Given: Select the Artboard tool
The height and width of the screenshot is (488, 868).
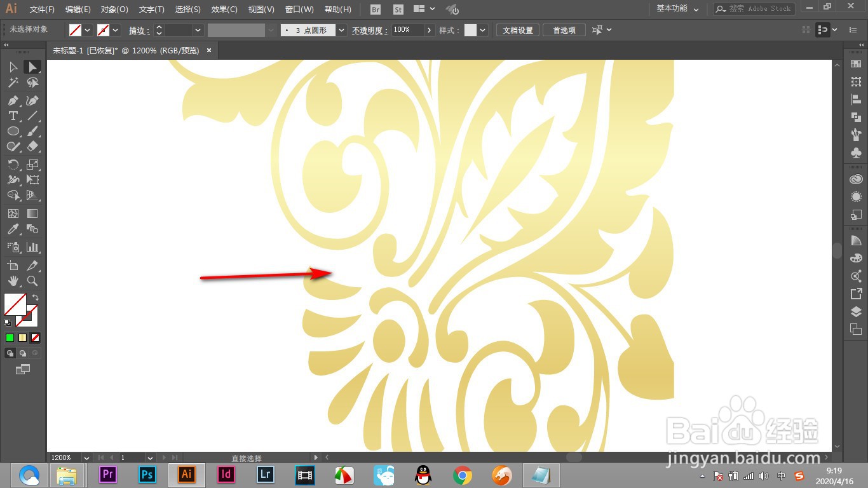Looking at the screenshot, I should 13,265.
